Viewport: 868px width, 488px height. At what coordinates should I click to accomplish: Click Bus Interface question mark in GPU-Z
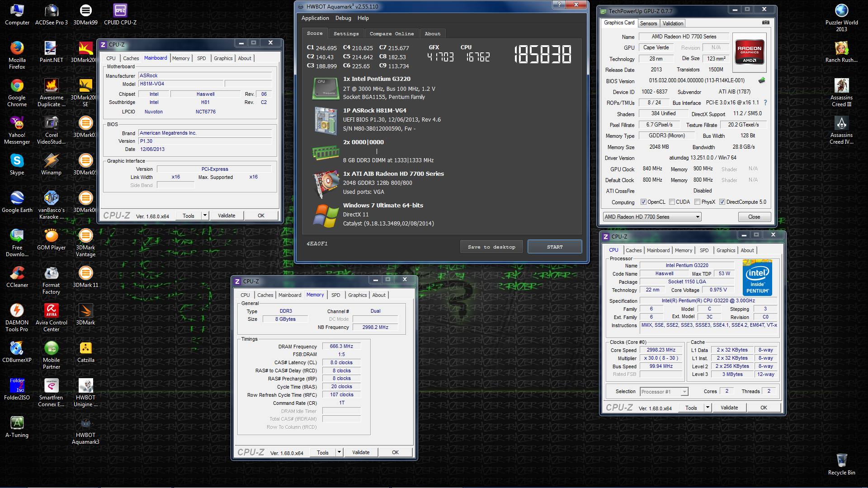point(765,103)
